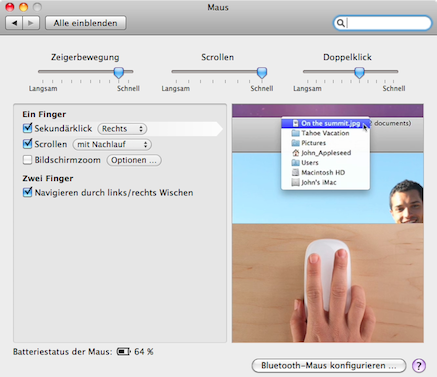Screen dimensions: 437x377
Task: Click the Bildschirmzoom 'Optionen ...' button
Action: pyautogui.click(x=134, y=160)
